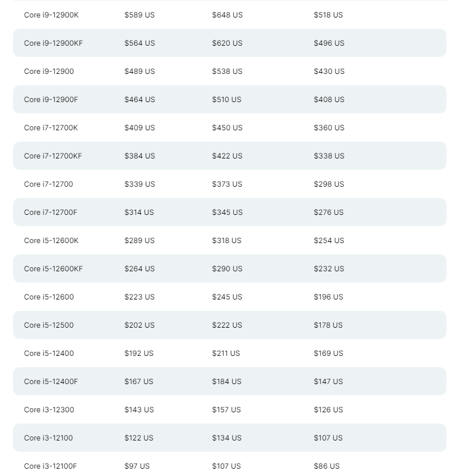Click the $489 US price cell
The height and width of the screenshot is (476, 455).
pyautogui.click(x=139, y=72)
